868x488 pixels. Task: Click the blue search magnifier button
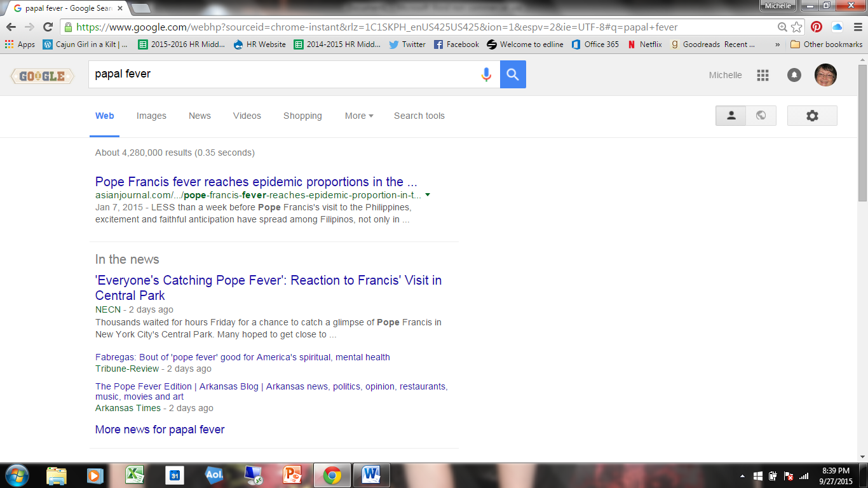pos(513,75)
